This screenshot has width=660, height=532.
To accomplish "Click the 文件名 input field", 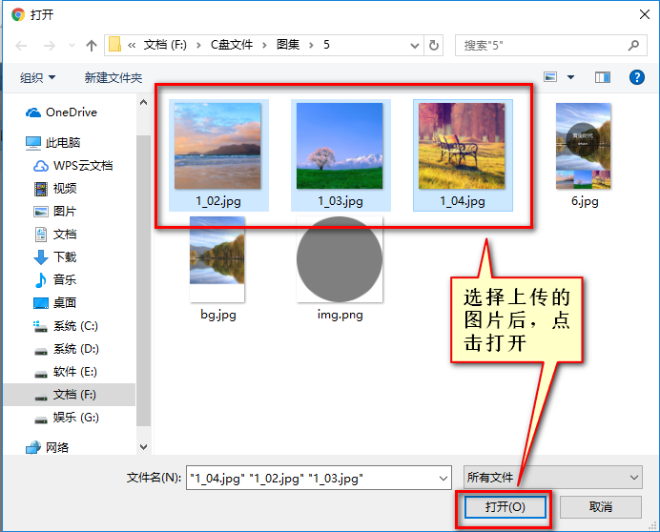I will tap(320, 478).
